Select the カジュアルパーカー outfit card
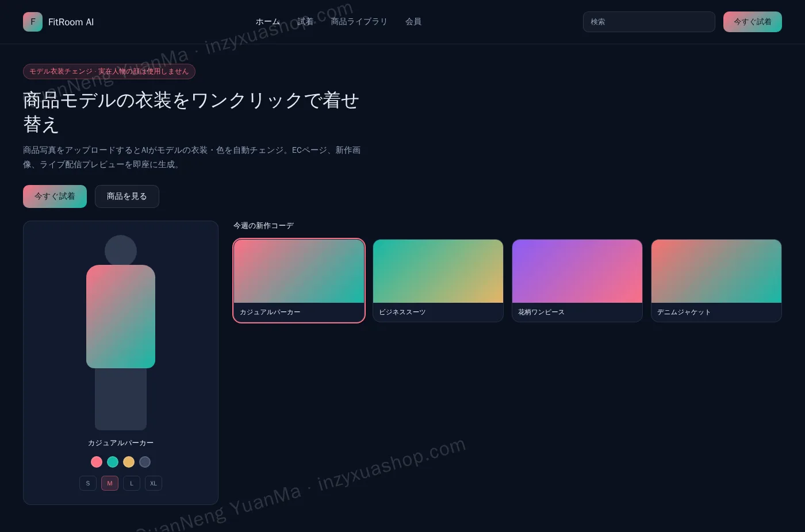The height and width of the screenshot is (532, 805). 299,281
